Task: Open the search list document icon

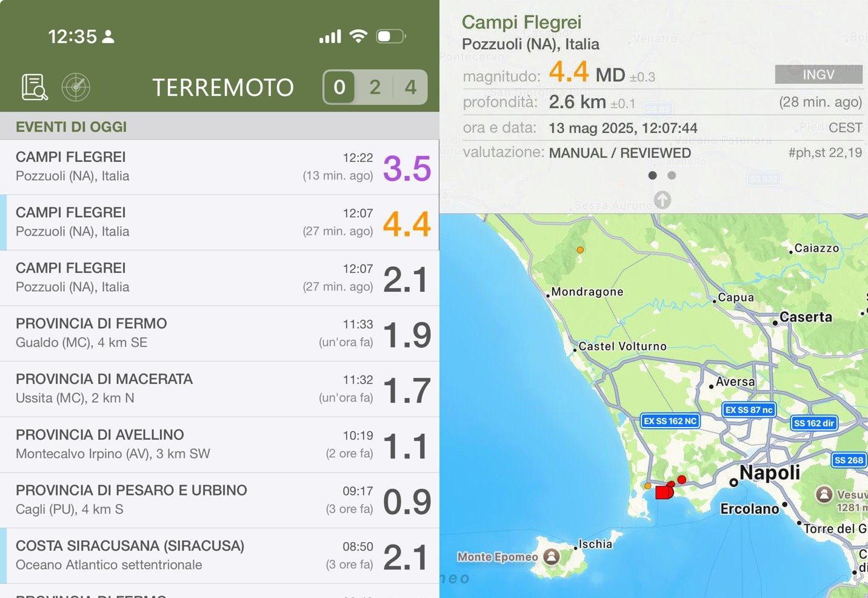Action: pos(35,87)
